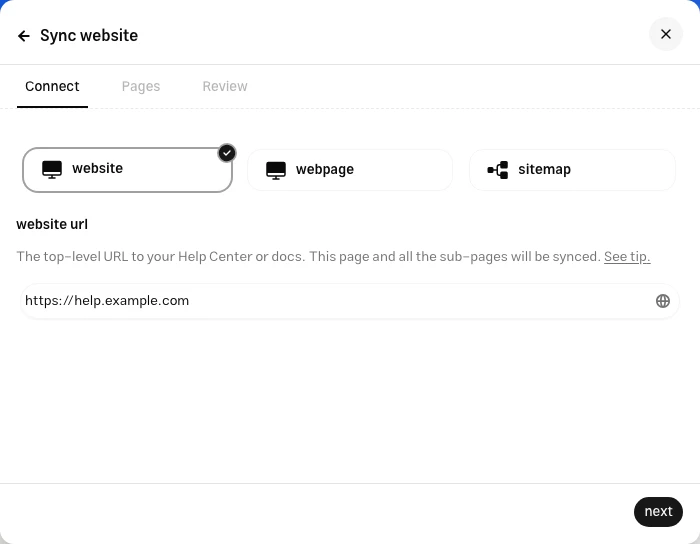
Task: Close the Sync website dialog
Action: (666, 34)
